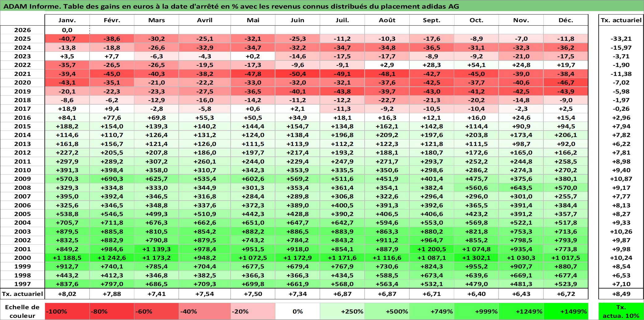Click the +955,2 cell in 1999
Viewport: 644px width, 320px height.
coord(476,266)
